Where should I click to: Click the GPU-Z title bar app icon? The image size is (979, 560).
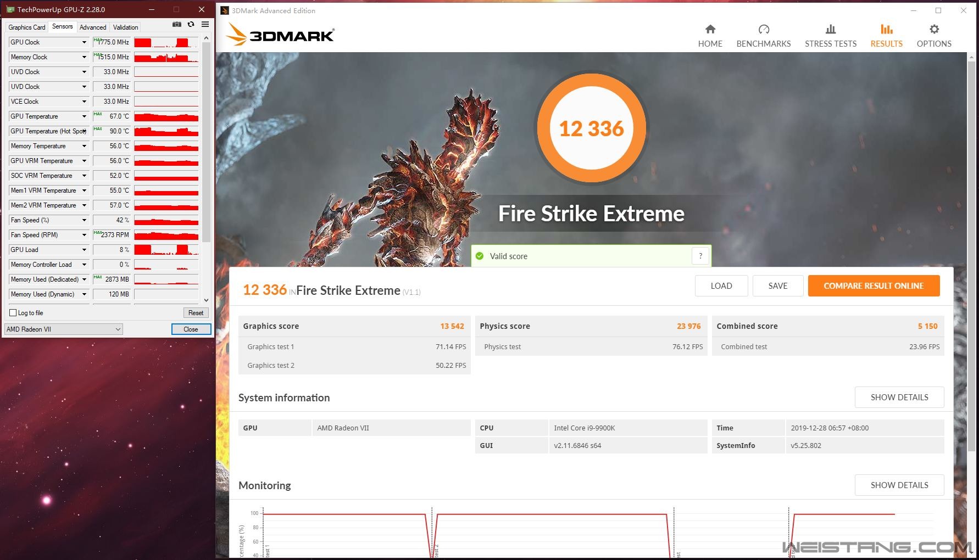10,9
